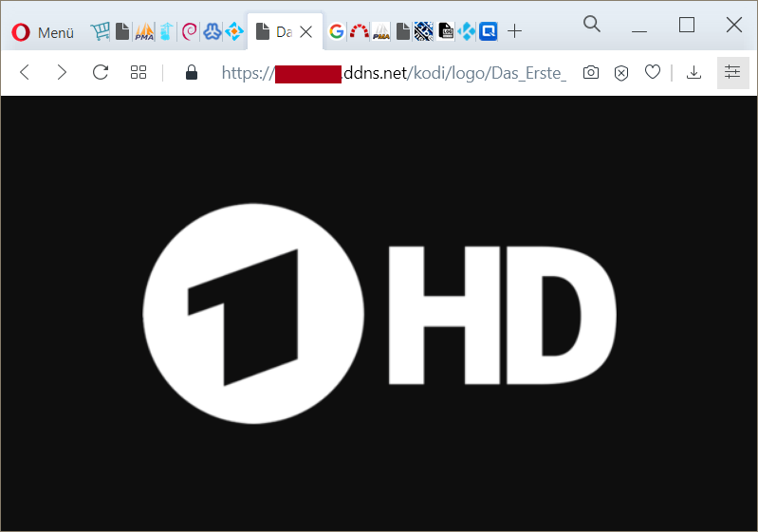Add page to bookmarks with heart icon

[x=653, y=72]
